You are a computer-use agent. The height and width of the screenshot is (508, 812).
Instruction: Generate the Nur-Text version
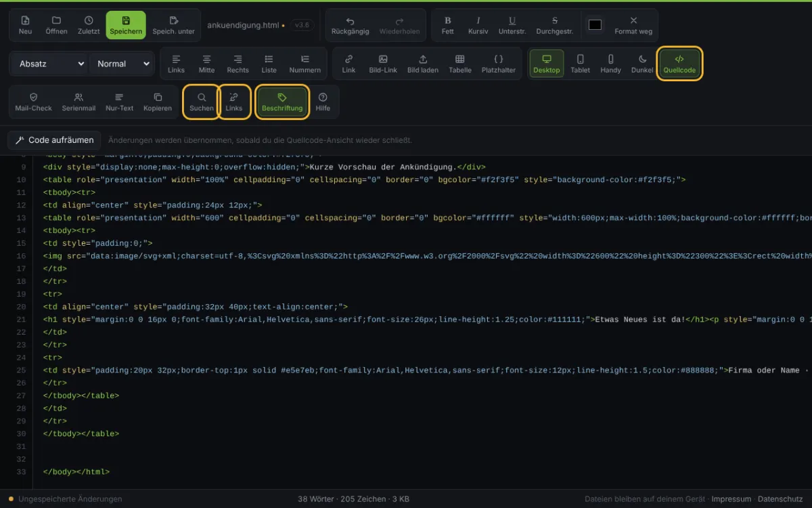point(120,102)
